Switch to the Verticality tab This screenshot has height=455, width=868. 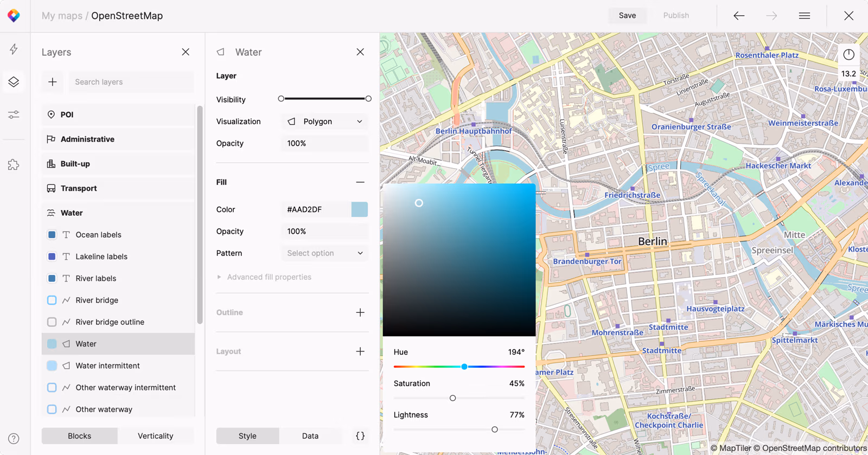coord(156,436)
